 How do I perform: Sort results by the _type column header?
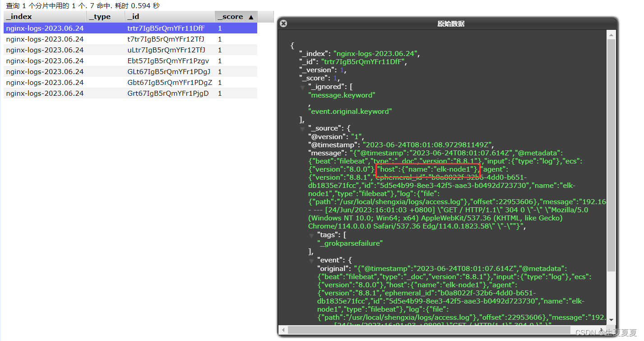click(x=106, y=17)
